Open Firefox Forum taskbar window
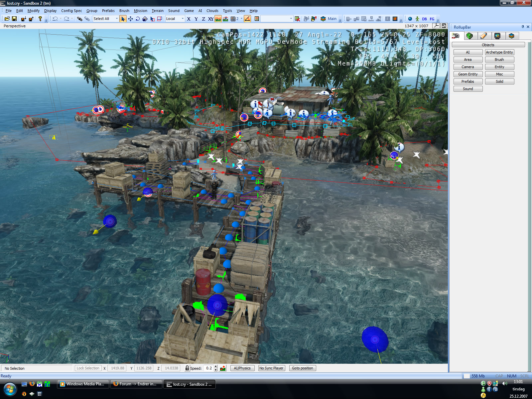The height and width of the screenshot is (399, 532). coord(136,384)
